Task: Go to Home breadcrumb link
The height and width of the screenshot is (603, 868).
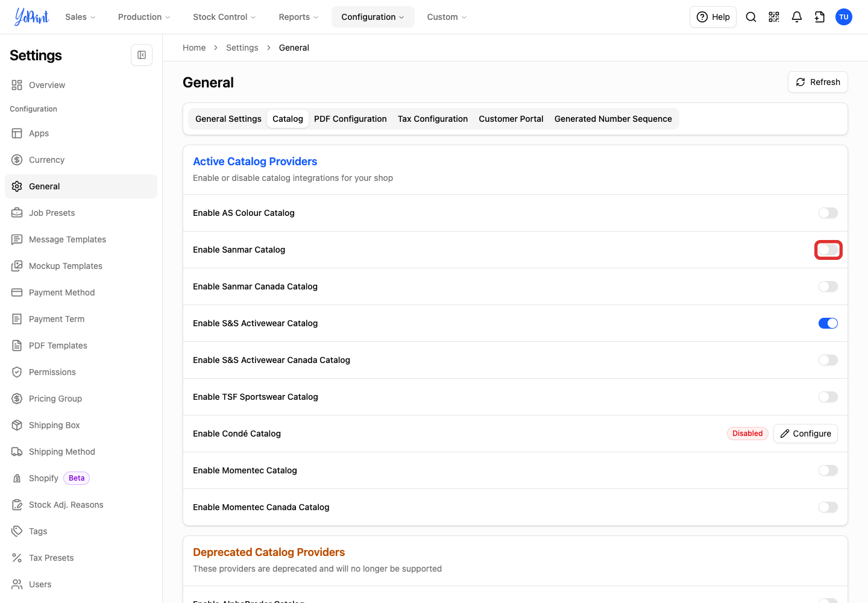Action: click(194, 48)
